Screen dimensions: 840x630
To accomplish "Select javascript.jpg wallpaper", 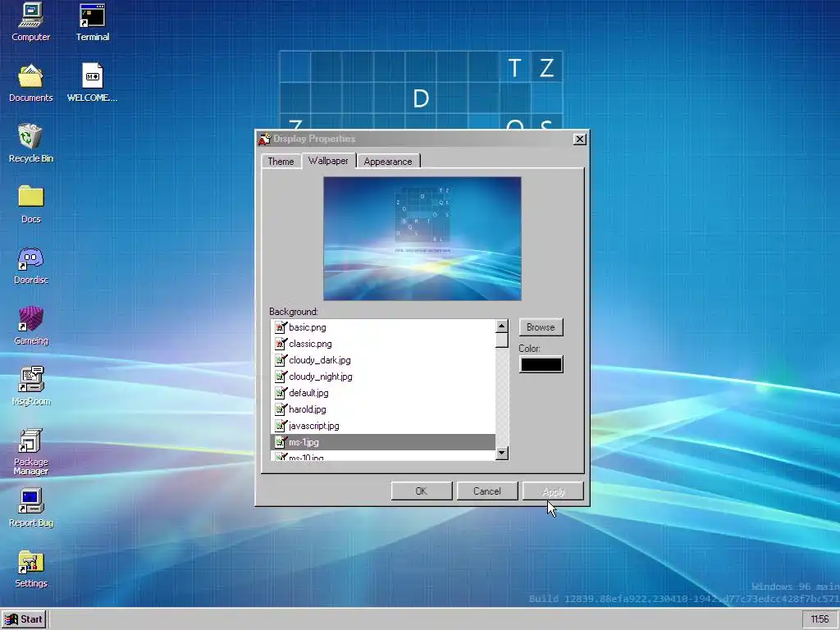I will click(383, 426).
